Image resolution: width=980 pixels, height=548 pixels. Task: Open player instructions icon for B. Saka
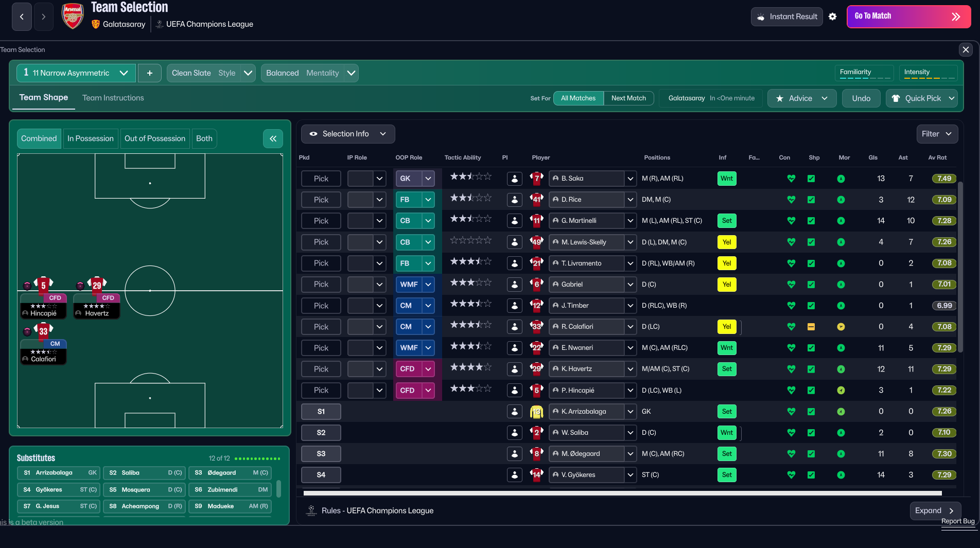514,179
